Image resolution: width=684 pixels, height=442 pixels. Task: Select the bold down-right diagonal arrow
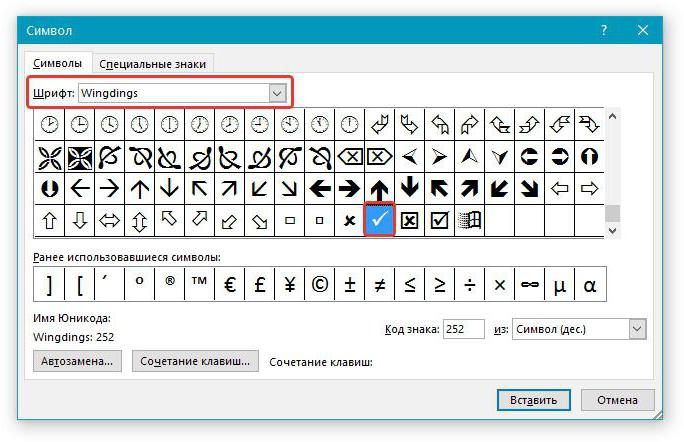pyautogui.click(x=529, y=188)
